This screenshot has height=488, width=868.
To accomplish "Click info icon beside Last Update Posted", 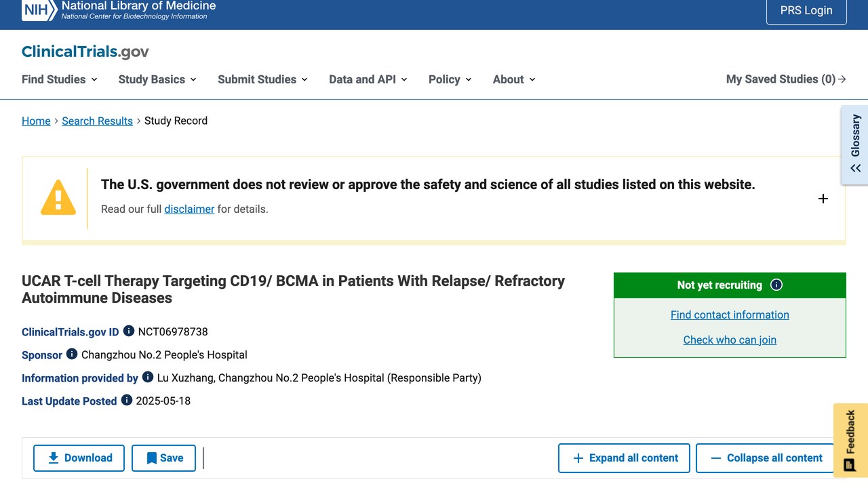I will [127, 401].
